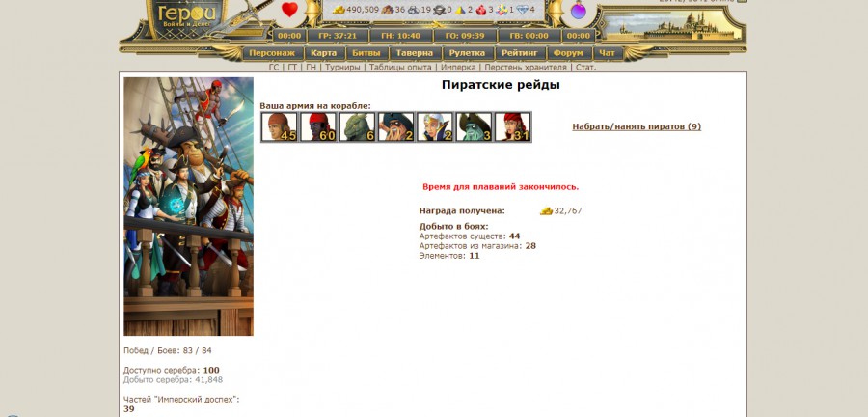The height and width of the screenshot is (417, 868).
Task: Click the pirate crew ship artwork
Action: [x=188, y=207]
